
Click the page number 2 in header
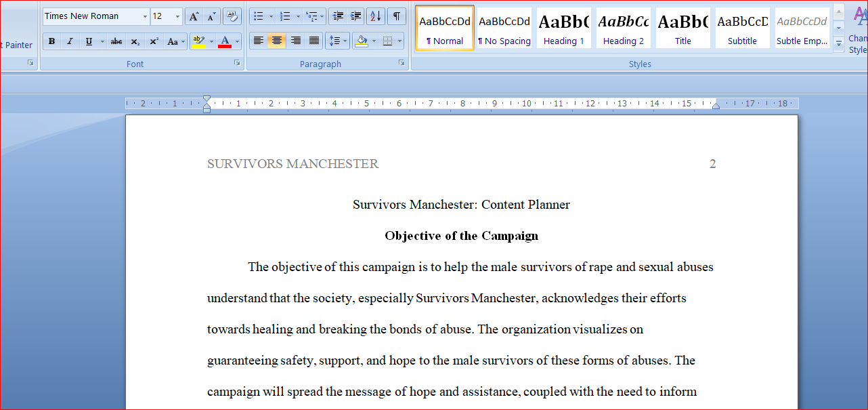point(712,164)
